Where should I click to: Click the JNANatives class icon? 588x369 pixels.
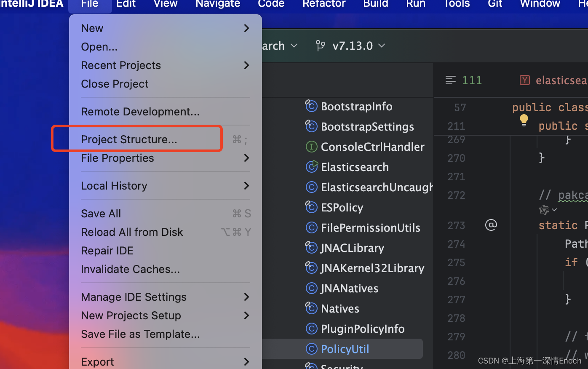click(311, 288)
